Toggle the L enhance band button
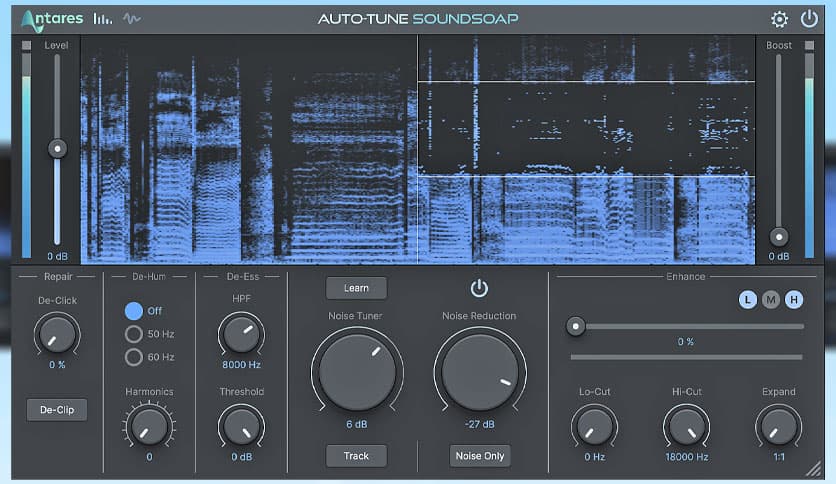Screen dimensions: 836x484 click(x=747, y=300)
